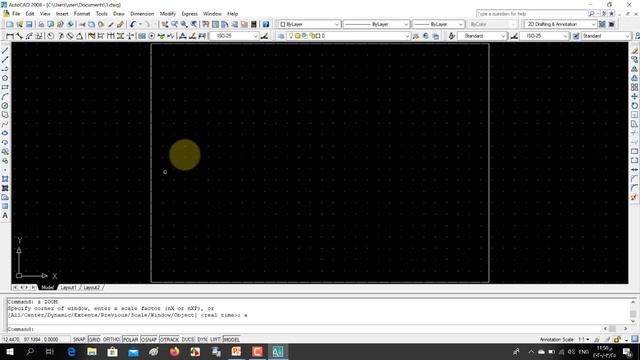
Task: Select the Multiline Text tool A
Action: point(5,216)
